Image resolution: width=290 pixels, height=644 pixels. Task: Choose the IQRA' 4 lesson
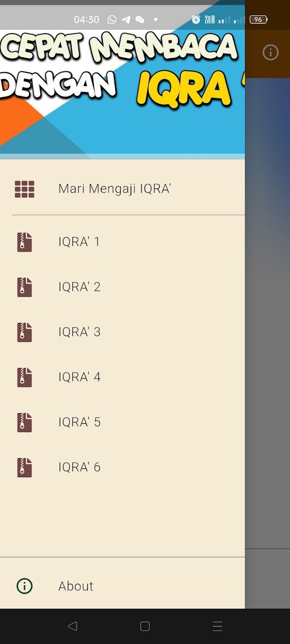point(122,377)
